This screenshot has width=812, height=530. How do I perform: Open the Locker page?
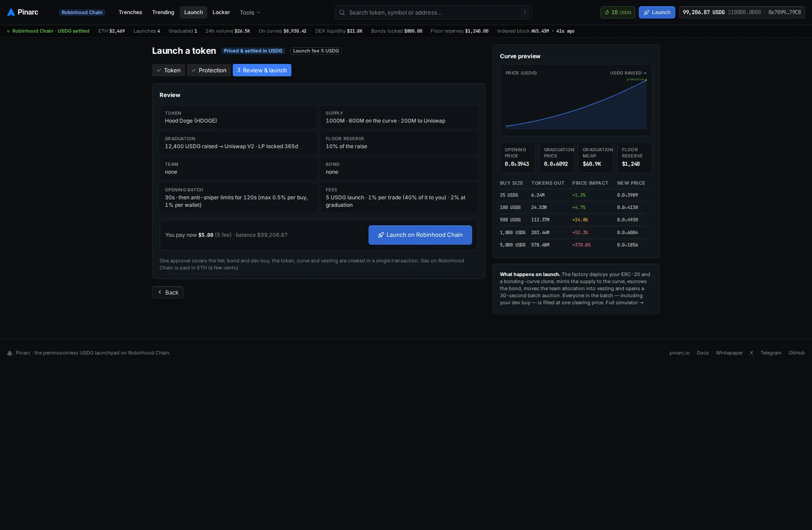pos(221,12)
